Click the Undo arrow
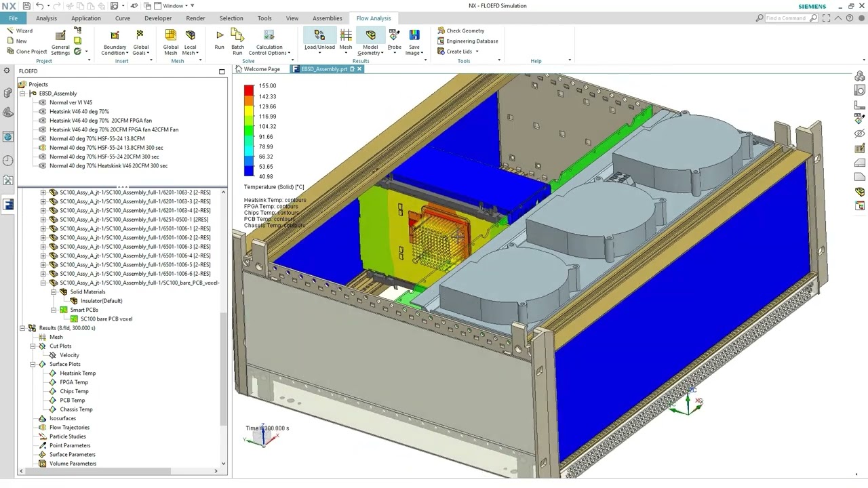 coord(39,5)
